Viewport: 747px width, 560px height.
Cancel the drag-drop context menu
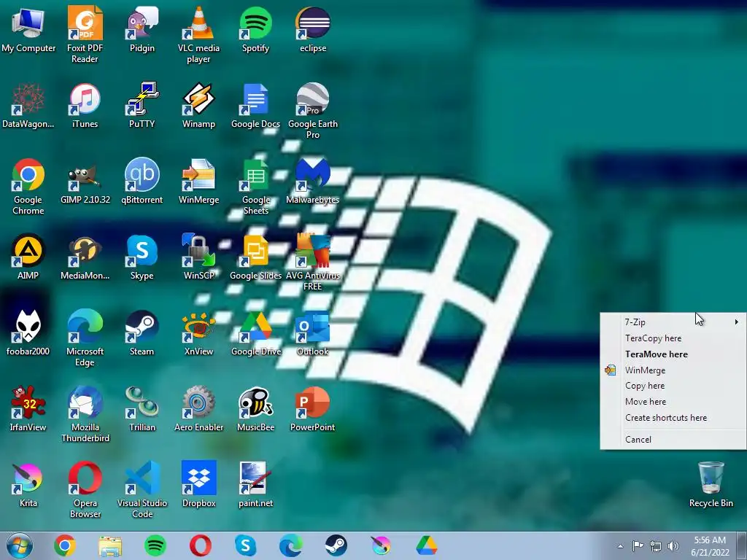pos(673,440)
